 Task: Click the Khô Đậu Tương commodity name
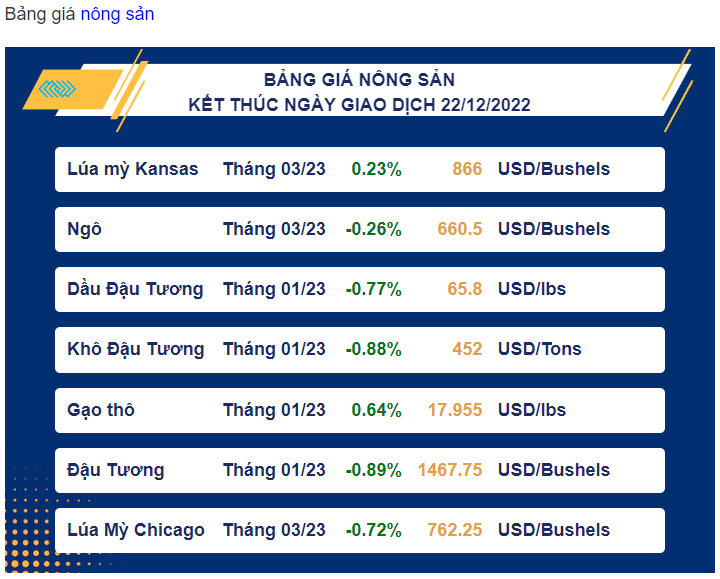pyautogui.click(x=135, y=349)
